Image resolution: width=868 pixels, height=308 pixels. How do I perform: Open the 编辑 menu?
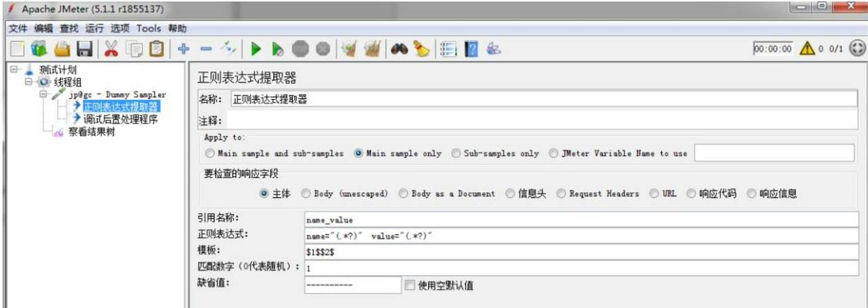pos(43,28)
